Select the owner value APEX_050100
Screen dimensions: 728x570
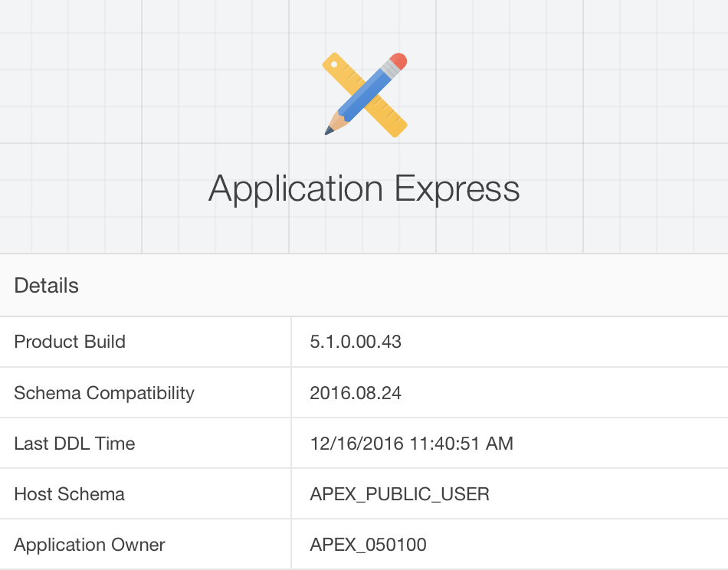[x=368, y=545]
